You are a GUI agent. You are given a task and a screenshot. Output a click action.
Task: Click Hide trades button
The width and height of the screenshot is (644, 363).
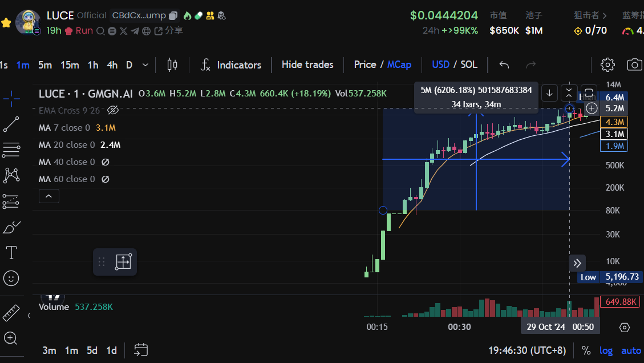click(x=307, y=64)
